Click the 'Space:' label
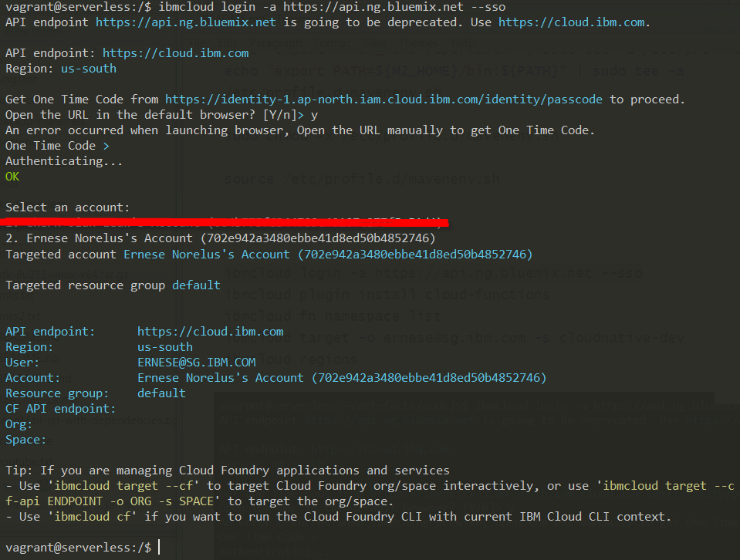Screen dimensions: 740x560 pos(26,440)
